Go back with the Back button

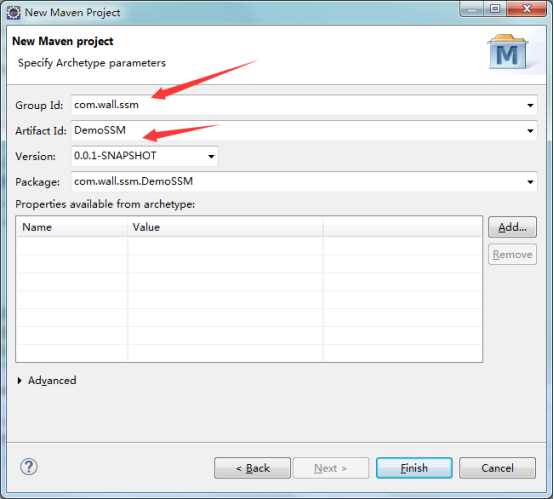click(252, 468)
